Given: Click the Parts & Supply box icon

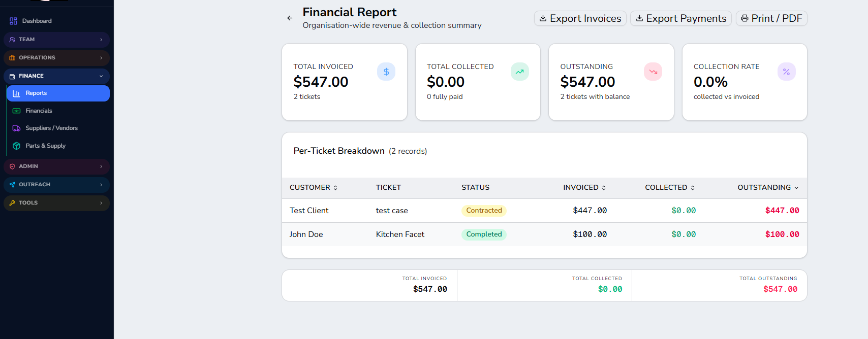Looking at the screenshot, I should [16, 146].
